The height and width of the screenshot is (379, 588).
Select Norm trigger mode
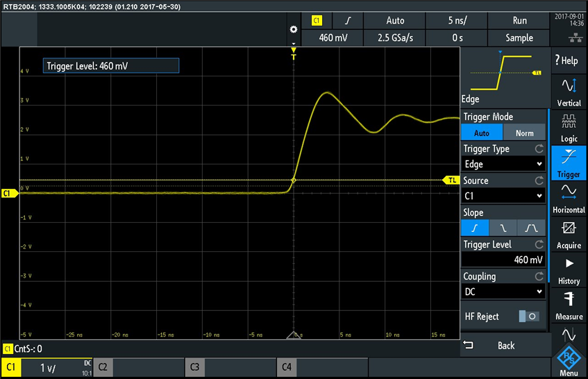click(524, 133)
